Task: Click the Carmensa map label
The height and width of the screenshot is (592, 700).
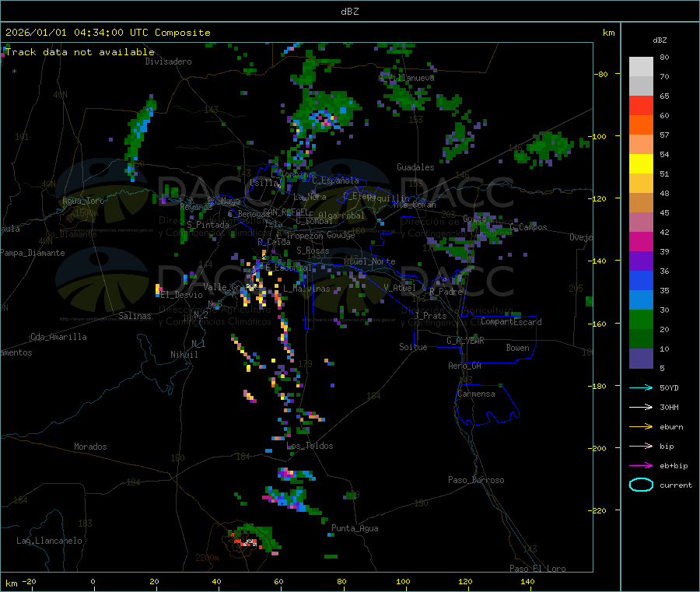Action: coord(476,394)
